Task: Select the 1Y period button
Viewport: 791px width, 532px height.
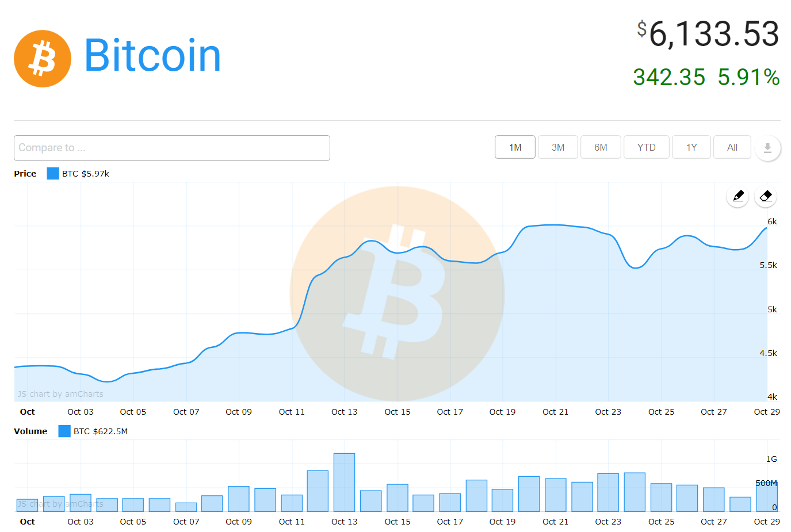Action: (x=691, y=147)
